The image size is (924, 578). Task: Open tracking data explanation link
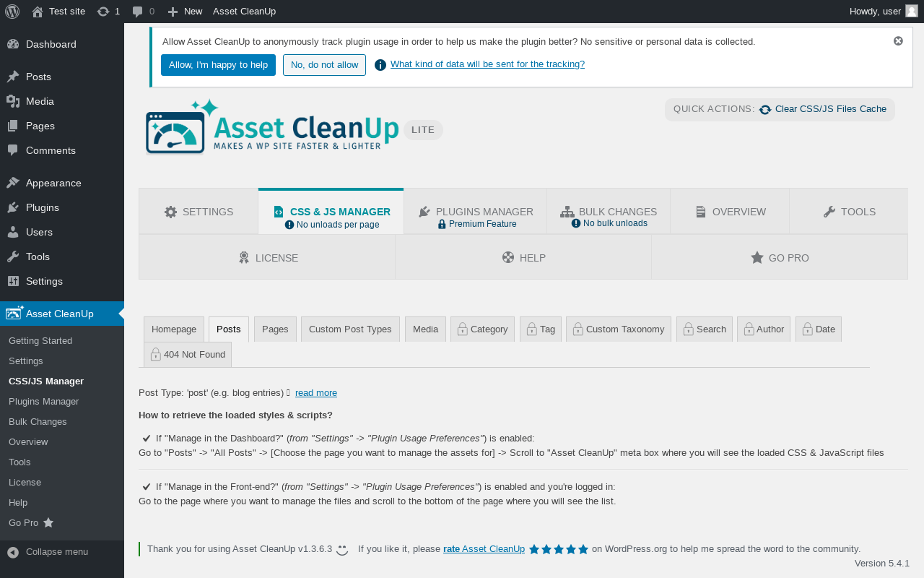pos(487,64)
